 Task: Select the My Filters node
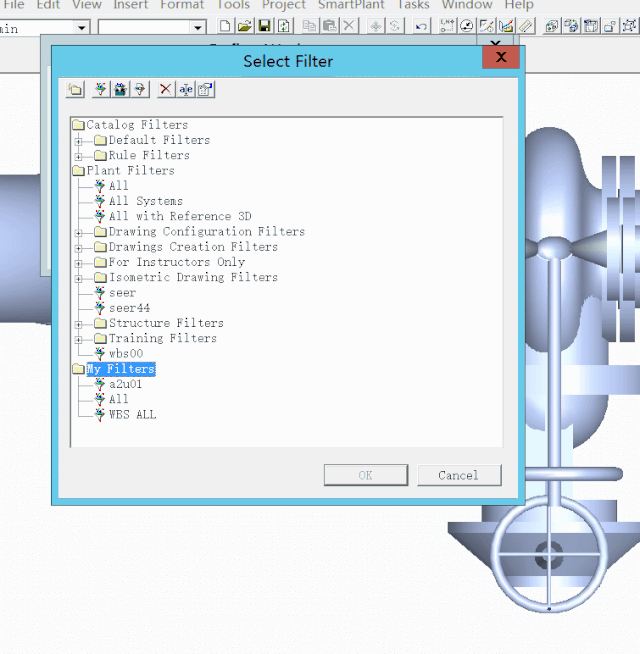(121, 369)
